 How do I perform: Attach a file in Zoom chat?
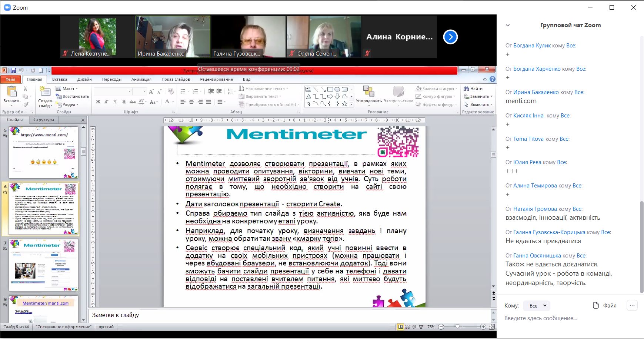pyautogui.click(x=604, y=306)
